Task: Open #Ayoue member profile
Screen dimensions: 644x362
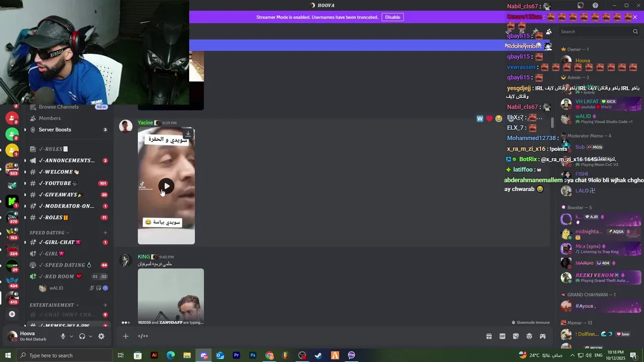Action: (601, 306)
